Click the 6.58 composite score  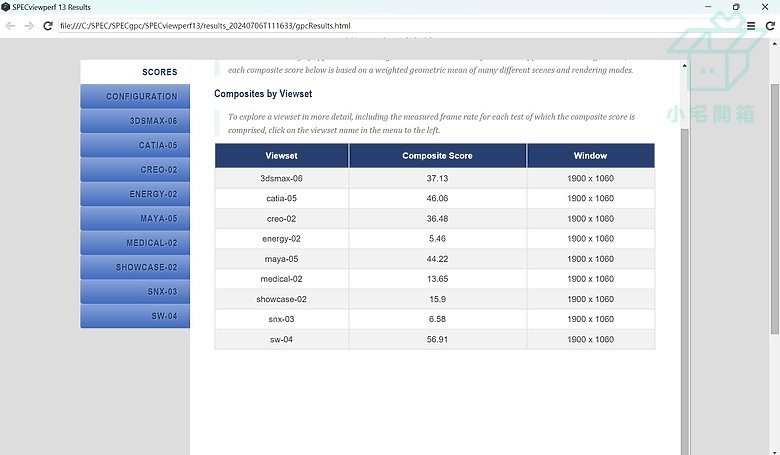(x=437, y=319)
